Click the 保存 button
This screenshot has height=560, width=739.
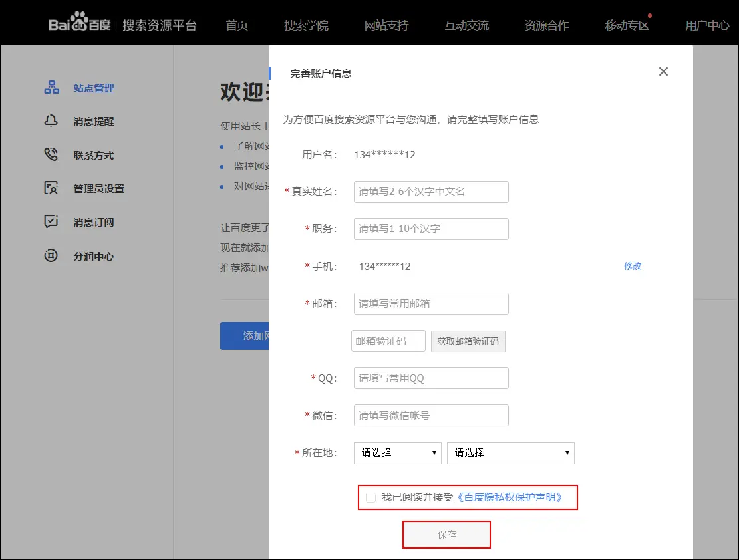click(x=447, y=535)
